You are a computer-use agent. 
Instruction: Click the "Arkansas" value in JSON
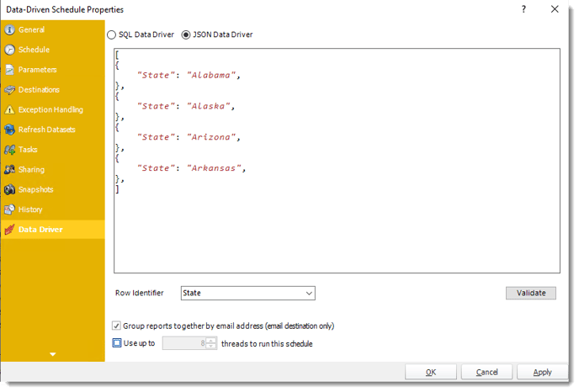pos(214,168)
